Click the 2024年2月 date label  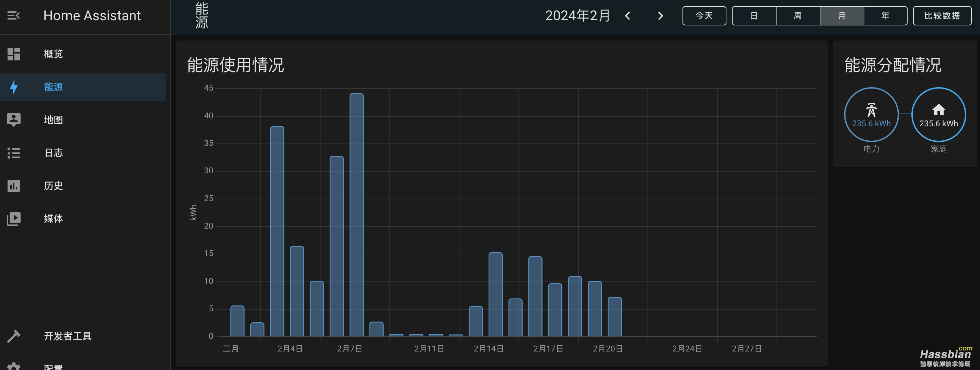(577, 15)
